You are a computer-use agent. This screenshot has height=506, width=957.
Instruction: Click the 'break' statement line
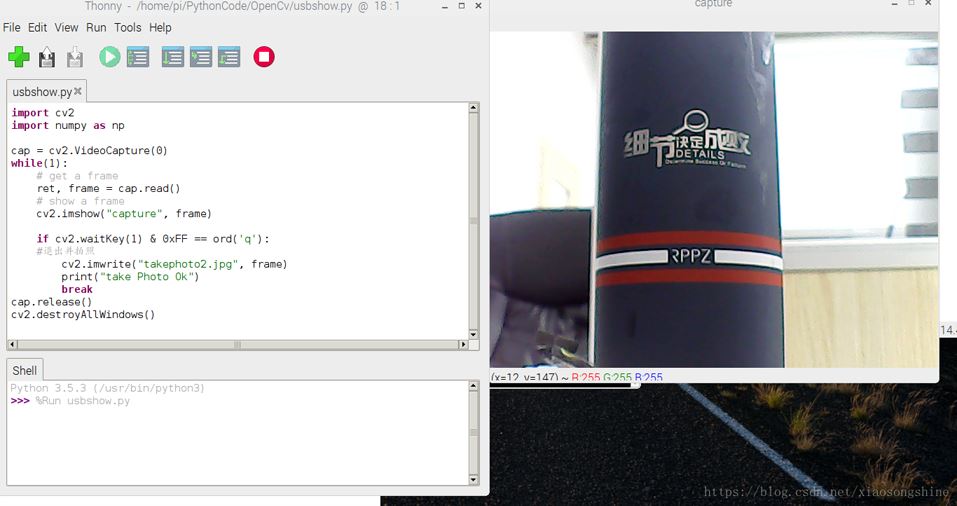[x=77, y=289]
